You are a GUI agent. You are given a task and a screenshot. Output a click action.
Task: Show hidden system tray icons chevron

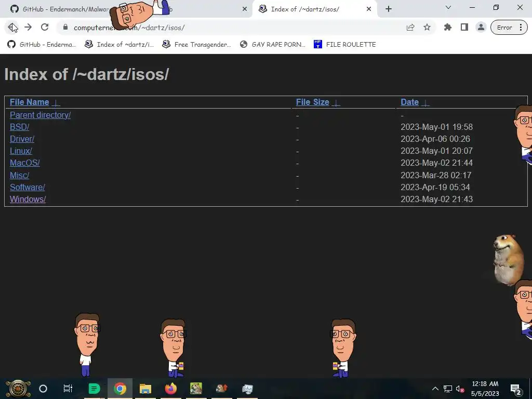[x=435, y=389]
